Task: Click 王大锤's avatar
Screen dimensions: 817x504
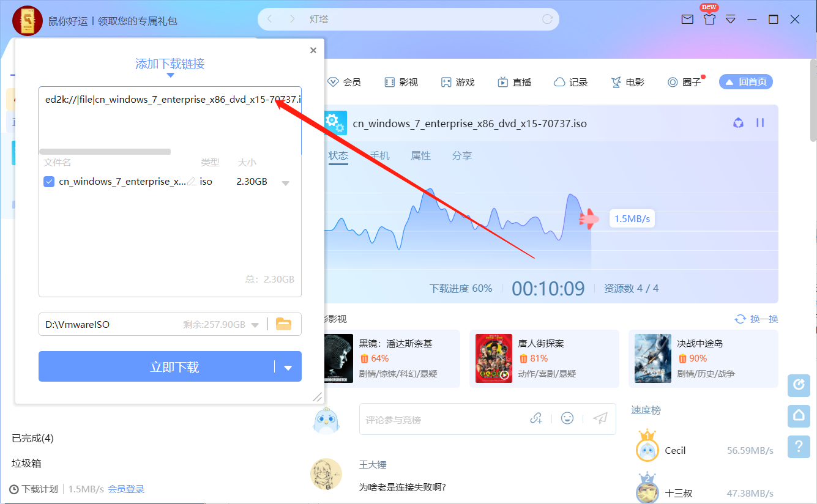Action: pos(326,474)
